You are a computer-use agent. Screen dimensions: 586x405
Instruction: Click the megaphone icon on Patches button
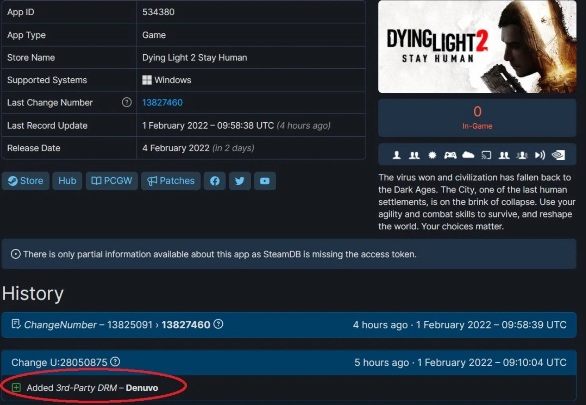point(152,181)
